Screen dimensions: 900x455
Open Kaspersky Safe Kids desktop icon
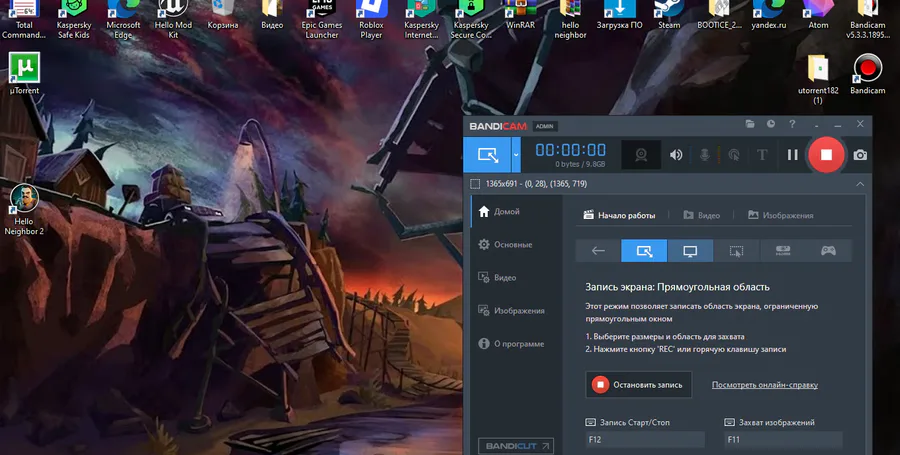point(73,20)
